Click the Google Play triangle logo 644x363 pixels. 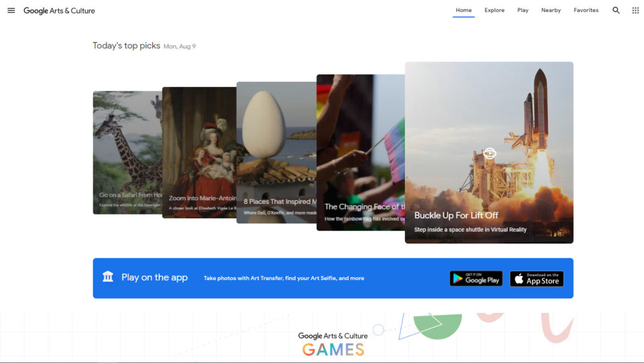[x=457, y=279]
